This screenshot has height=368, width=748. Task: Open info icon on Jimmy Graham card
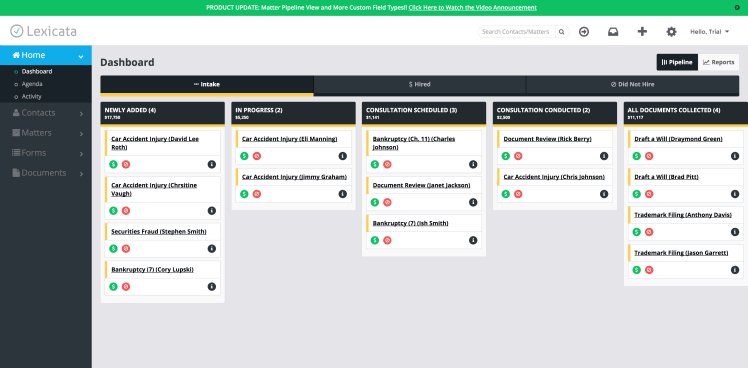coord(343,194)
